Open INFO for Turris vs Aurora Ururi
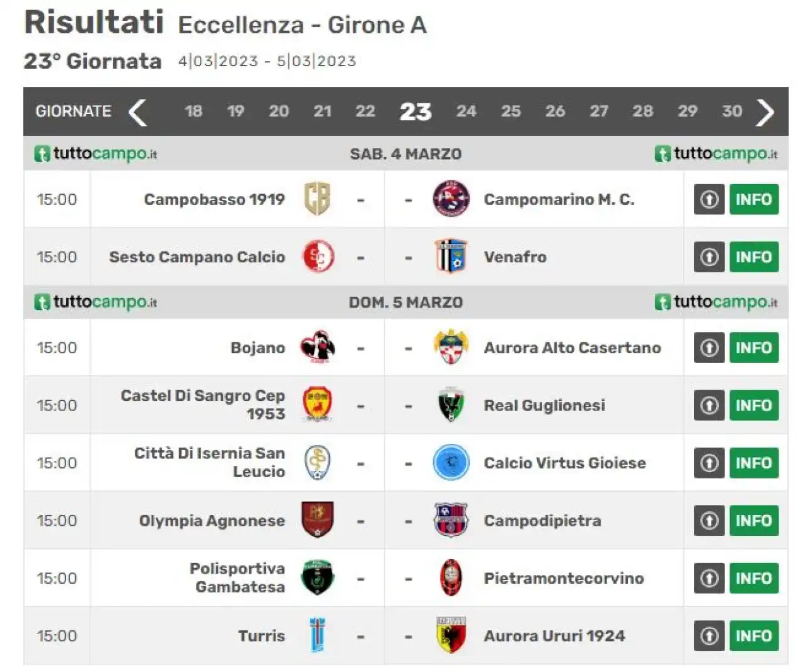Viewport: 807px width, 672px height. pyautogui.click(x=754, y=636)
